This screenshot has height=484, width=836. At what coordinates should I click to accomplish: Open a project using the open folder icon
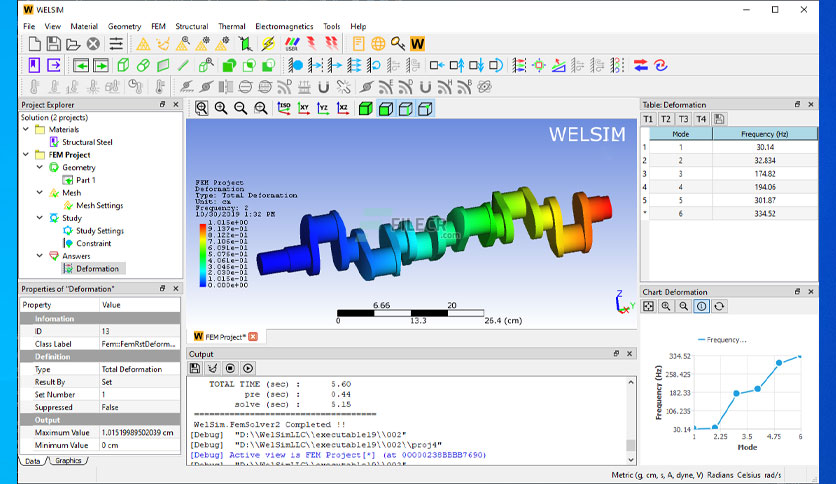pos(73,44)
